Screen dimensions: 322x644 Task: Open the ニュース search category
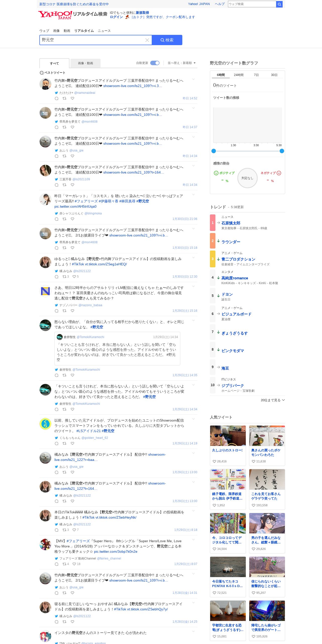pyautogui.click(x=104, y=31)
